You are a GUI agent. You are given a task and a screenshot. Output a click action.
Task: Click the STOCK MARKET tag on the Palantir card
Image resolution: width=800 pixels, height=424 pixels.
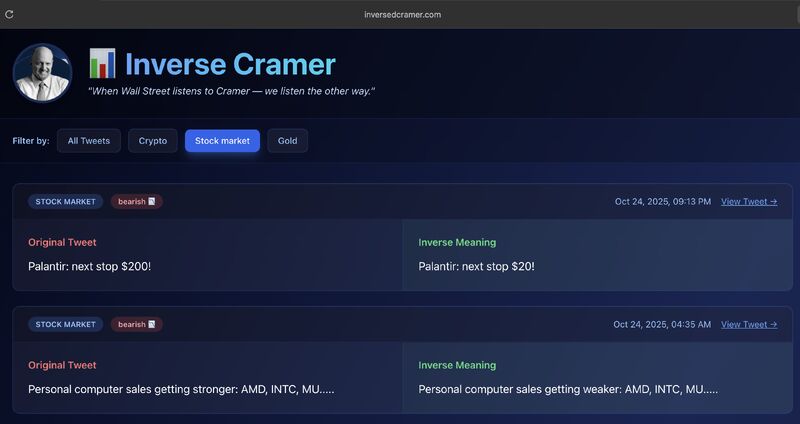coord(65,202)
